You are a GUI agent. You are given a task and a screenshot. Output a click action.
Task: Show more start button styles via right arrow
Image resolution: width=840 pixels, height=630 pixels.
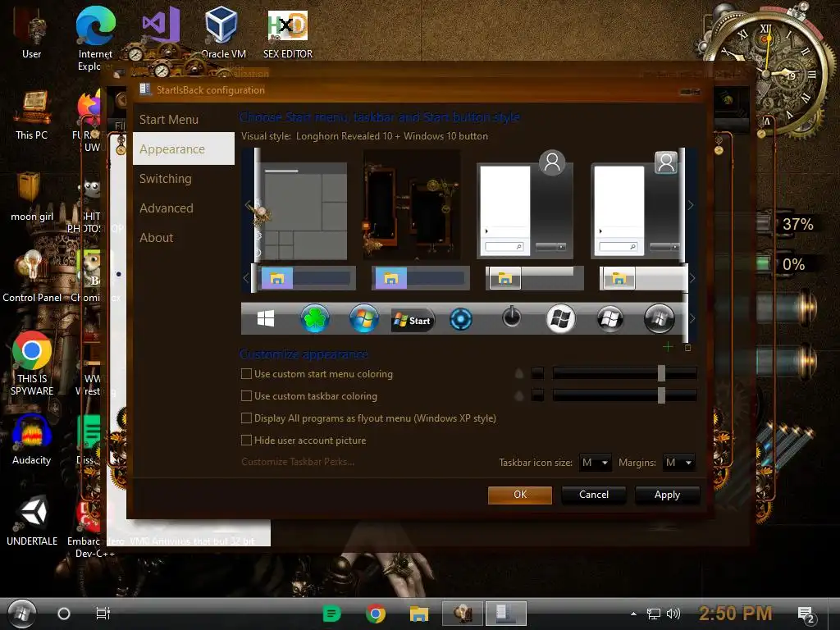(x=692, y=319)
